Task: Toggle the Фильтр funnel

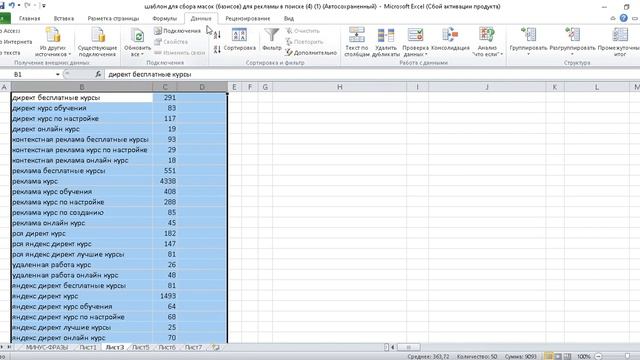Action: (272, 40)
